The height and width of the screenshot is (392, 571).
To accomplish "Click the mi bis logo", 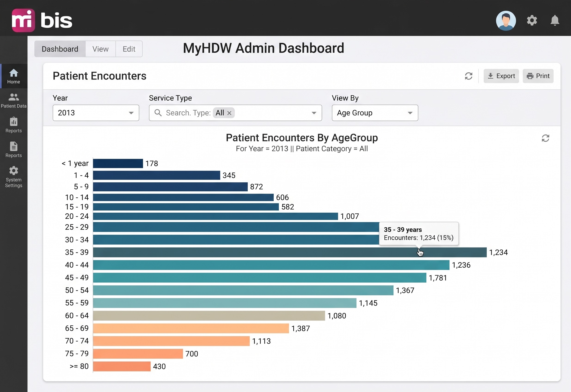I will point(42,20).
